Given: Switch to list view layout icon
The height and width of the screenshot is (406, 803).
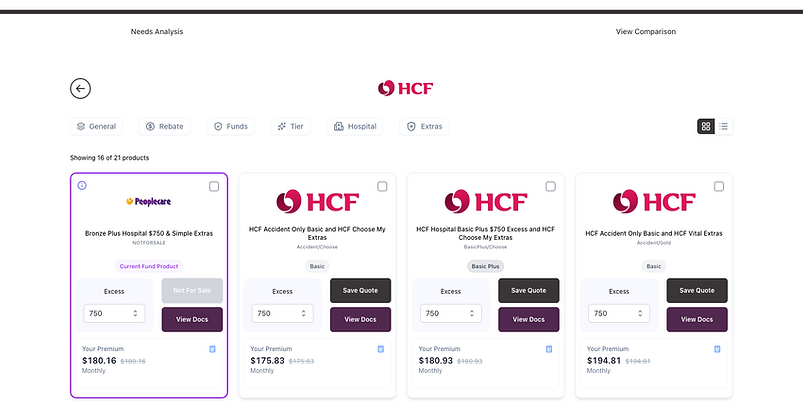Looking at the screenshot, I should (x=724, y=126).
